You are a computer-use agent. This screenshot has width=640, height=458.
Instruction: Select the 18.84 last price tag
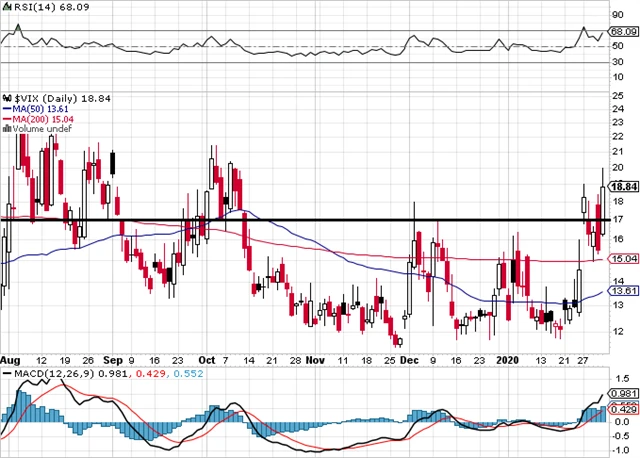tap(623, 186)
